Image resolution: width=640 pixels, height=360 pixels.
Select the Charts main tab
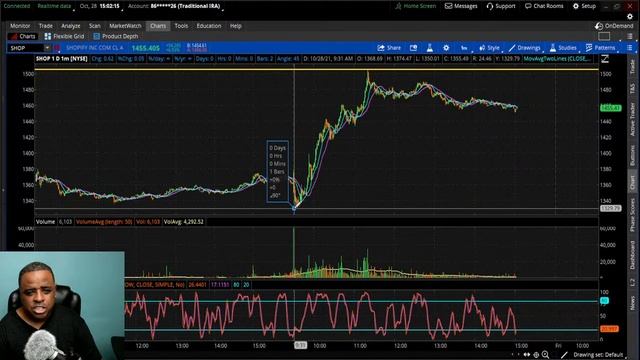tap(158, 26)
